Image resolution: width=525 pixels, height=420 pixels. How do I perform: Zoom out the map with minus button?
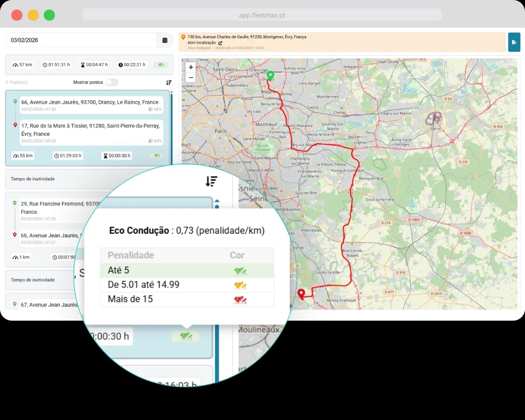(191, 77)
